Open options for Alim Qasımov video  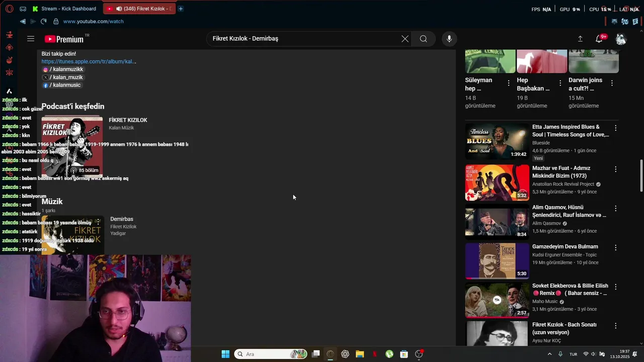pos(615,209)
